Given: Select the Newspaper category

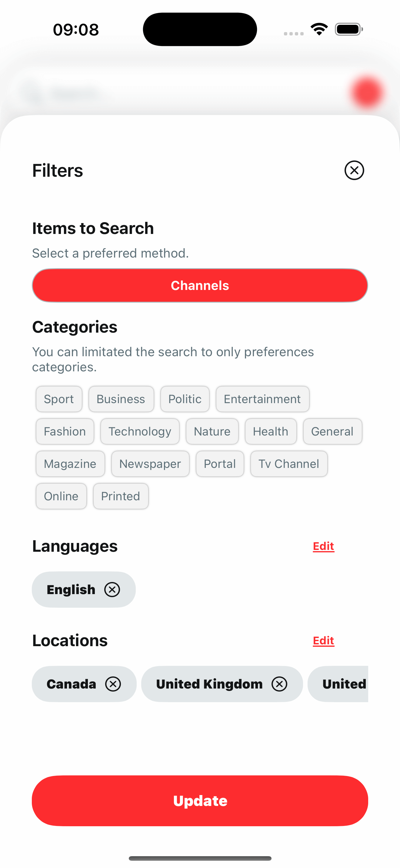Looking at the screenshot, I should [150, 464].
